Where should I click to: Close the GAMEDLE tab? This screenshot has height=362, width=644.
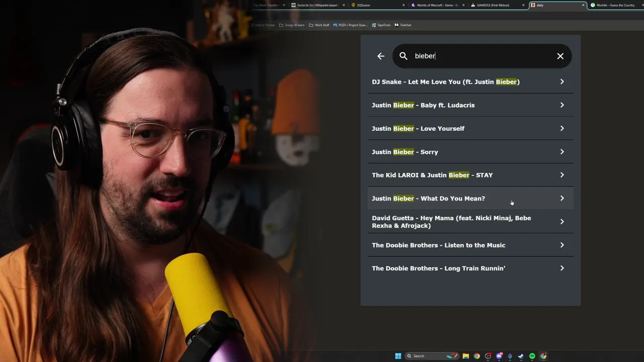(x=523, y=5)
